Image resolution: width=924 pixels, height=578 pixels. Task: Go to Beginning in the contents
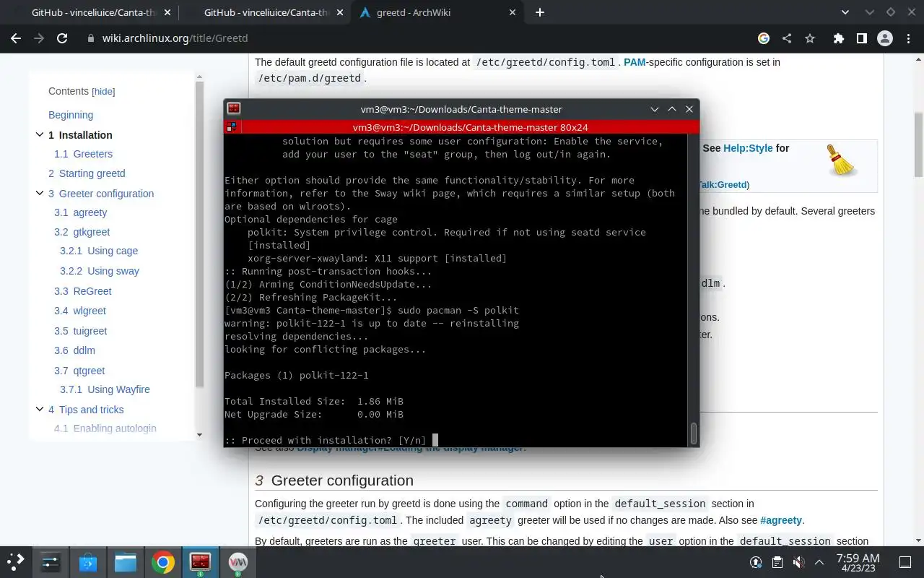[71, 115]
